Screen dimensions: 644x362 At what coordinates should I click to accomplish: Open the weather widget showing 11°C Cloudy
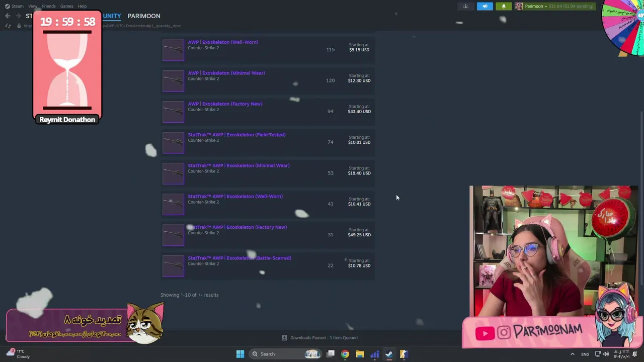pos(18,354)
